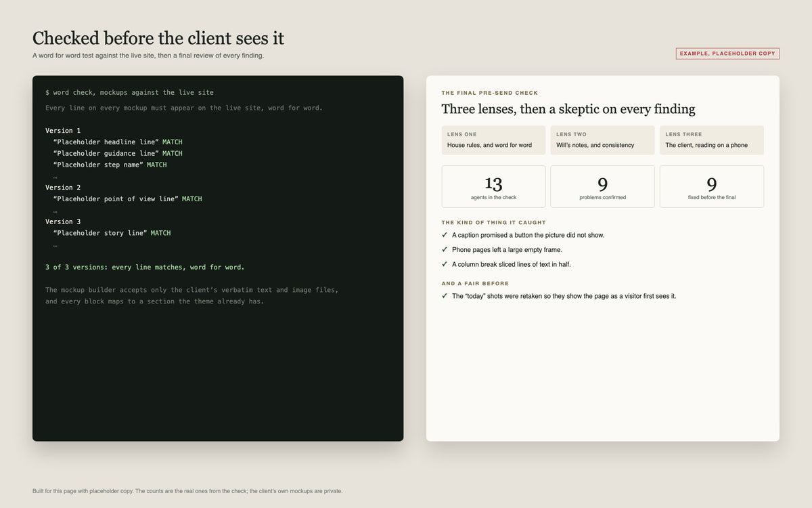812x508 pixels.
Task: Click the checkmark beside the caption promise finding
Action: click(445, 235)
